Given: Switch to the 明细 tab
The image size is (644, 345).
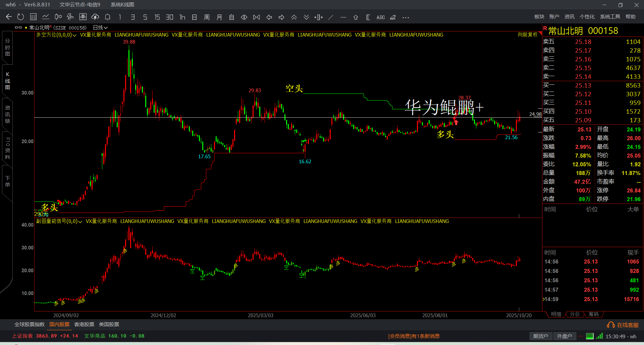Looking at the screenshot, I should (556, 314).
